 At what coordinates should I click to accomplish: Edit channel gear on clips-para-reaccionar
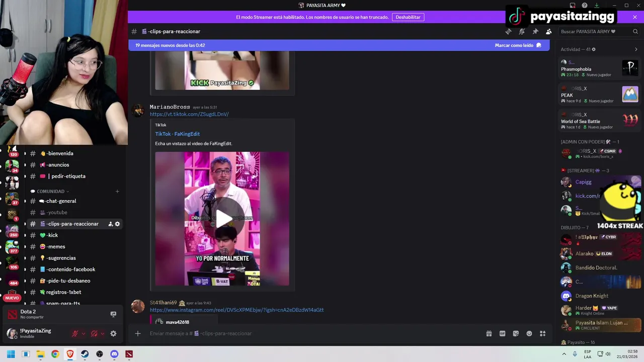[117, 224]
